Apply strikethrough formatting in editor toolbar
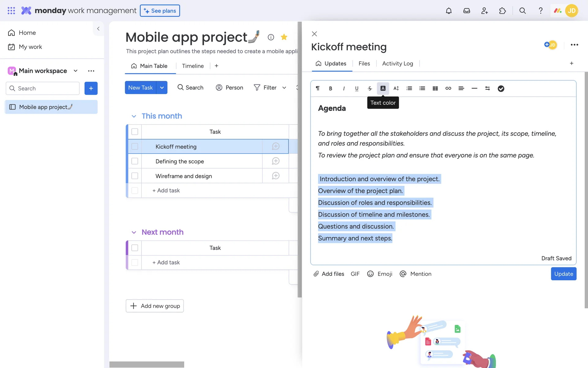The height and width of the screenshot is (368, 588). pos(370,88)
